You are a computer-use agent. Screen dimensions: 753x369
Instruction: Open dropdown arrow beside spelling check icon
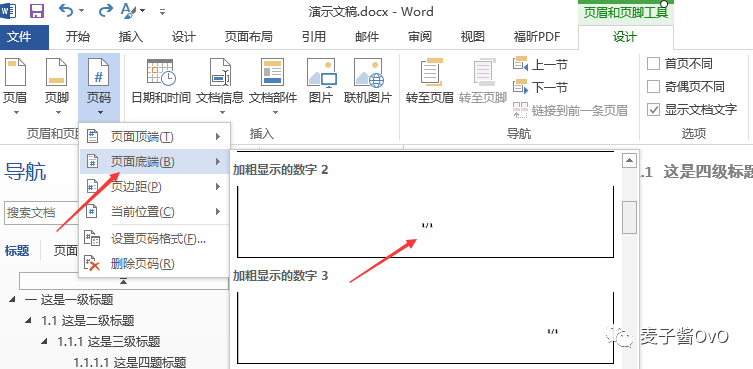point(142,11)
